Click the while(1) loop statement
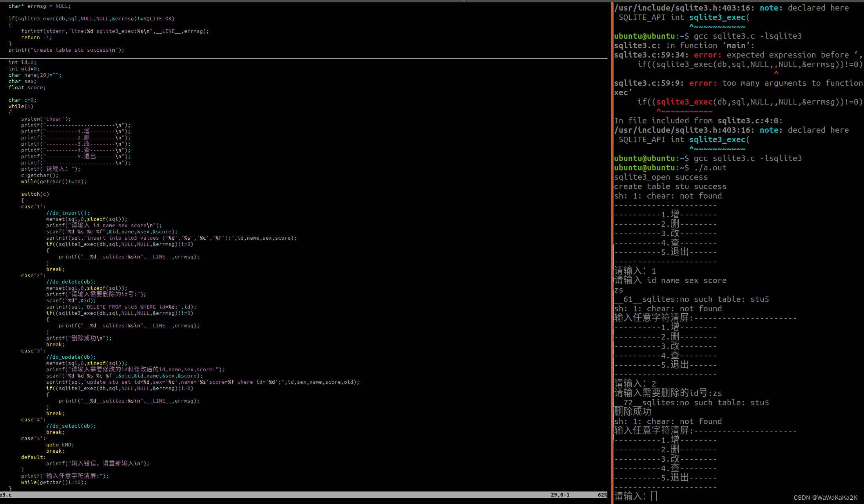864x504 pixels. pos(21,107)
